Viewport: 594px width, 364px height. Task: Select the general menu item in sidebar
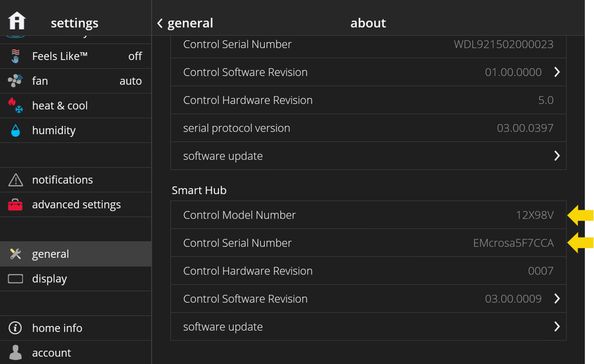[75, 254]
